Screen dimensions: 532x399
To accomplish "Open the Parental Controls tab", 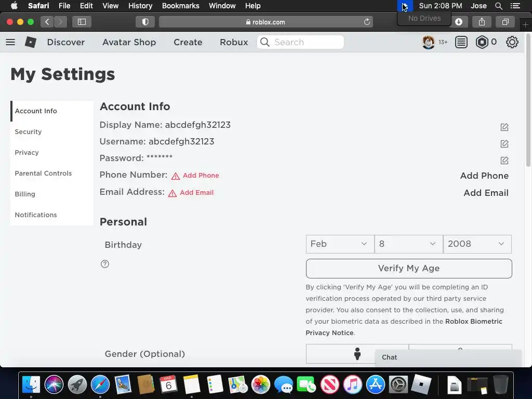I will pos(51,173).
